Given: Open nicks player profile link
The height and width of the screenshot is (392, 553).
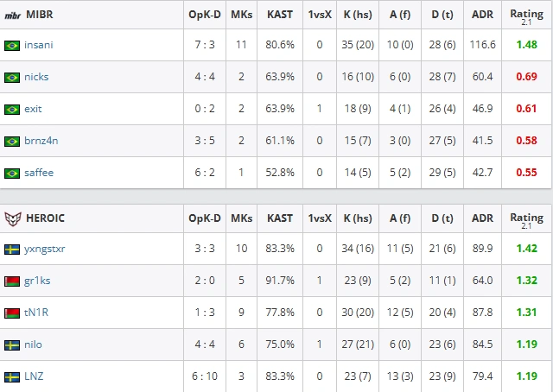Looking at the screenshot, I should coord(36,77).
